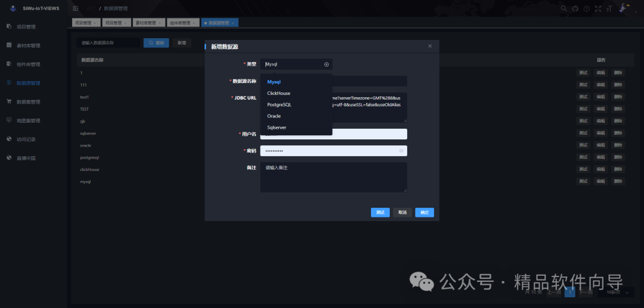
Task: Click the header search magnifier icon
Action: 564,8
